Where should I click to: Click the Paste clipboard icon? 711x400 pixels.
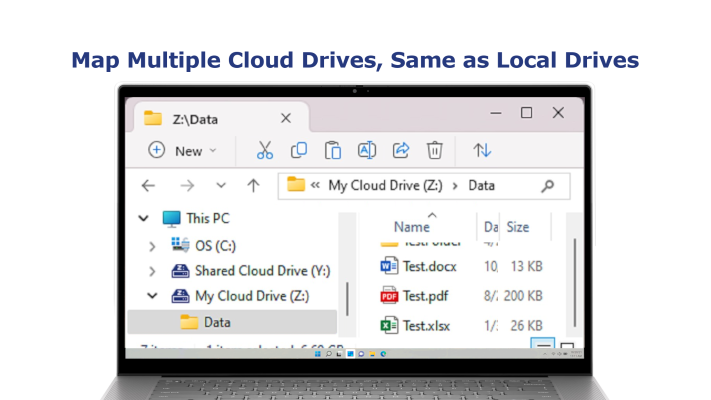pyautogui.click(x=333, y=150)
